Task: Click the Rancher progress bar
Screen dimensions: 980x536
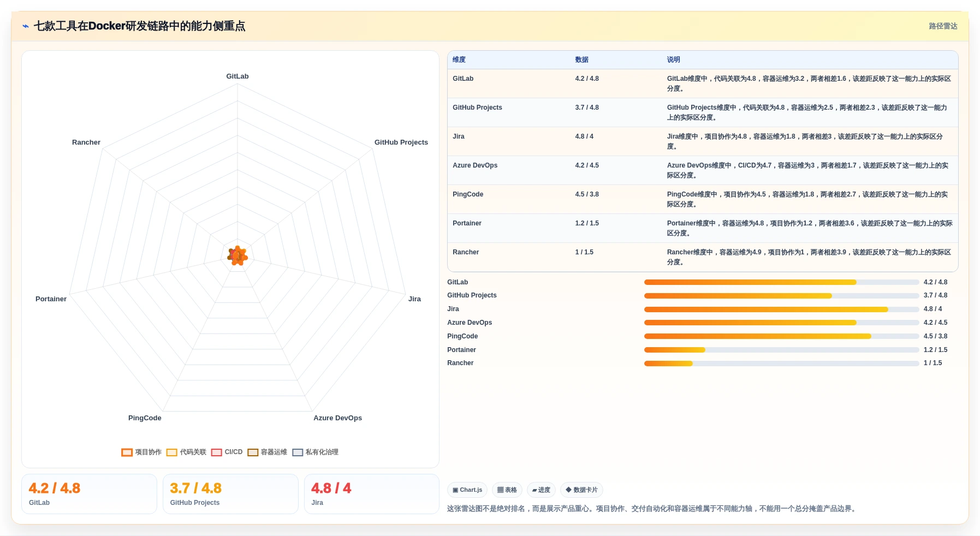Action: pyautogui.click(x=781, y=364)
